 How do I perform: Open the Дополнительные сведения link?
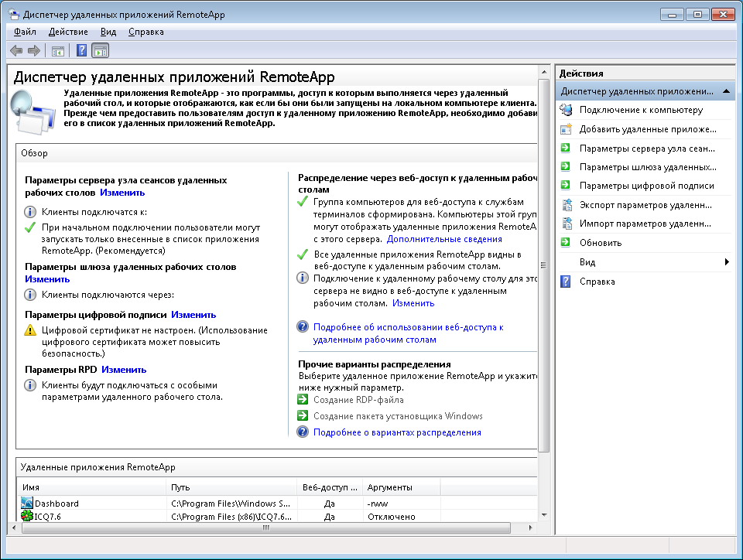(444, 239)
